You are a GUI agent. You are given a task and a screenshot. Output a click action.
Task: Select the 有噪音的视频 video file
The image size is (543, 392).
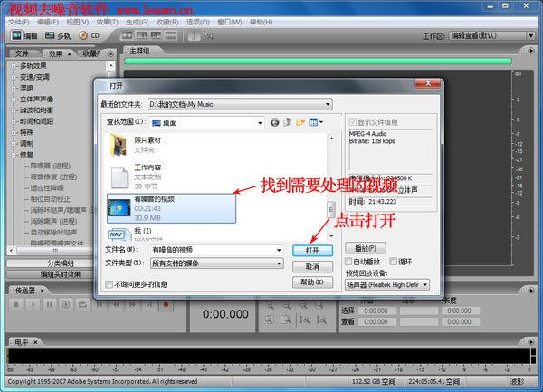[x=171, y=208]
